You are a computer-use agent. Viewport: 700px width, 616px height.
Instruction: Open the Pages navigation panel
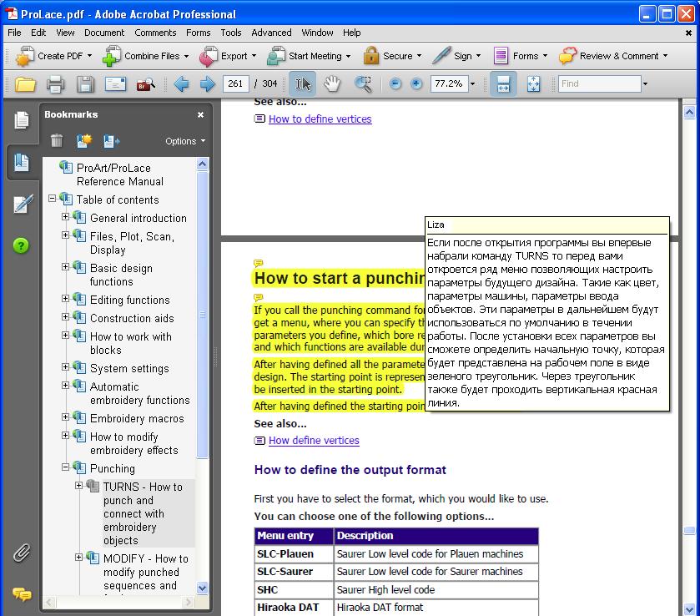pyautogui.click(x=22, y=120)
